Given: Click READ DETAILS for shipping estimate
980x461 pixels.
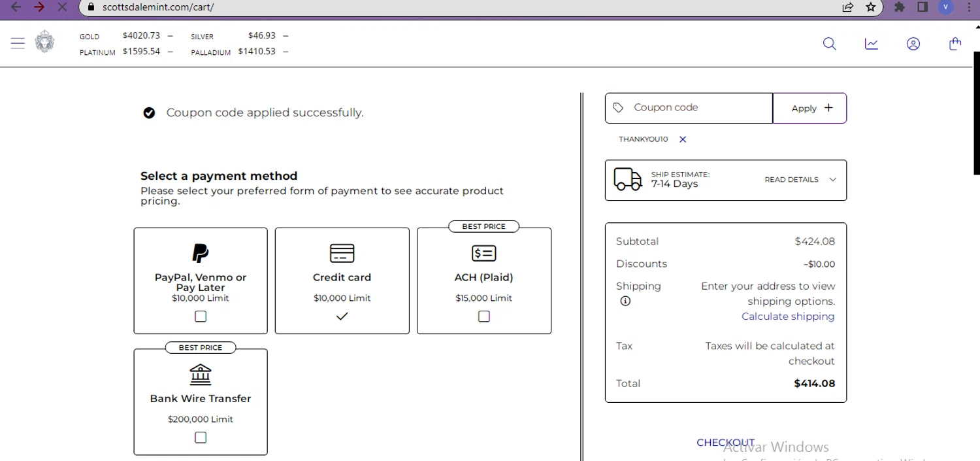Looking at the screenshot, I should [x=791, y=180].
